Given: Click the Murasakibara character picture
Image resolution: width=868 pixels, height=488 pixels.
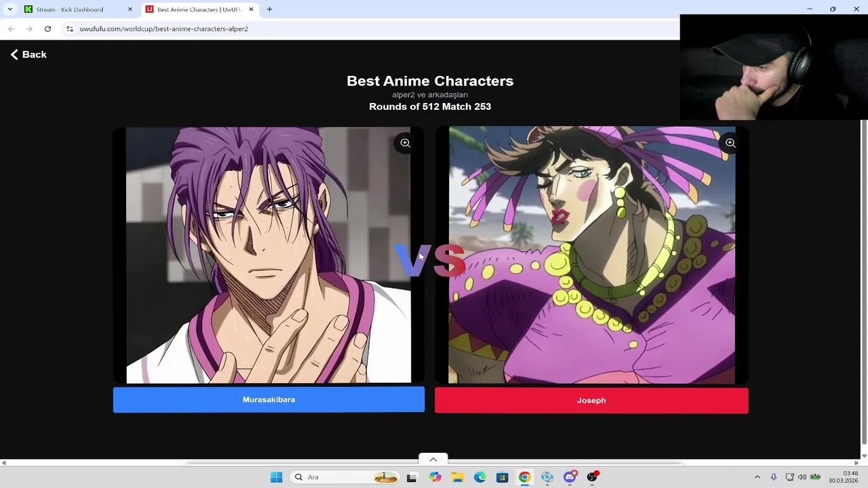Looking at the screenshot, I should click(269, 255).
